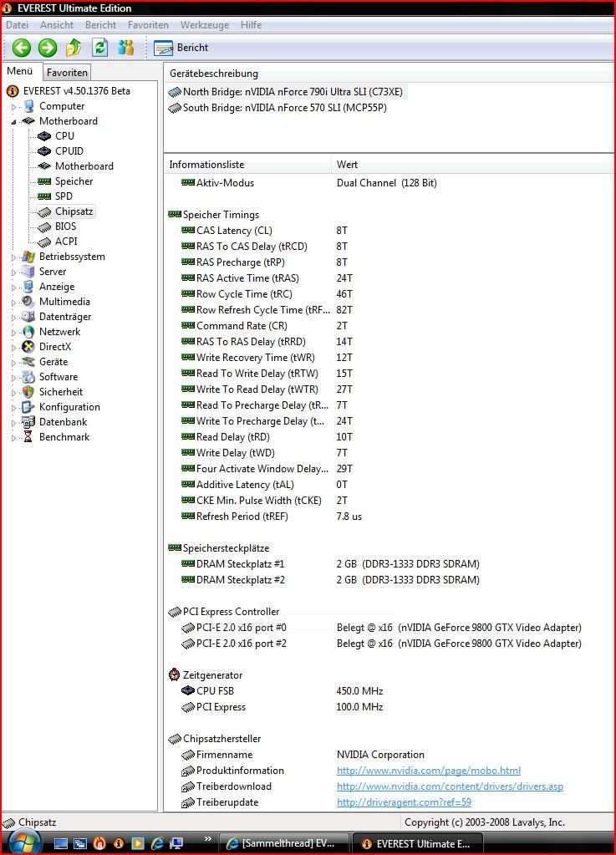Open the nvidia.com drivers.asp download link
Screen dimensions: 616x855
pos(450,786)
